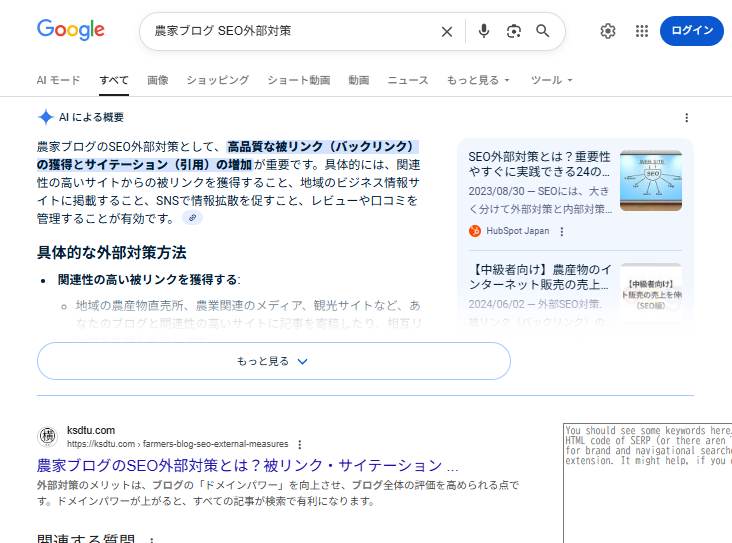Open Google apps grid
This screenshot has height=543, width=732.
point(642,31)
